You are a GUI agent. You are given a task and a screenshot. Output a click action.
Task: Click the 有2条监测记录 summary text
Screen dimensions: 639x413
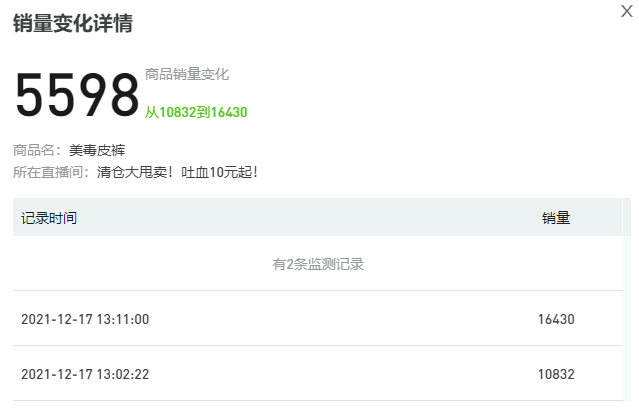point(318,264)
